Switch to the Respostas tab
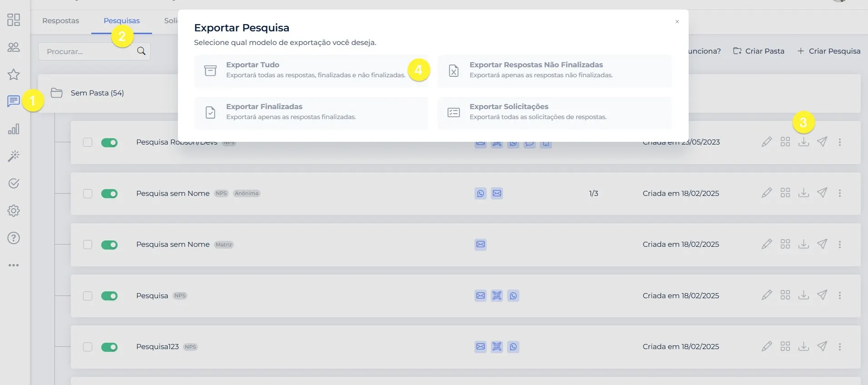 pos(60,21)
